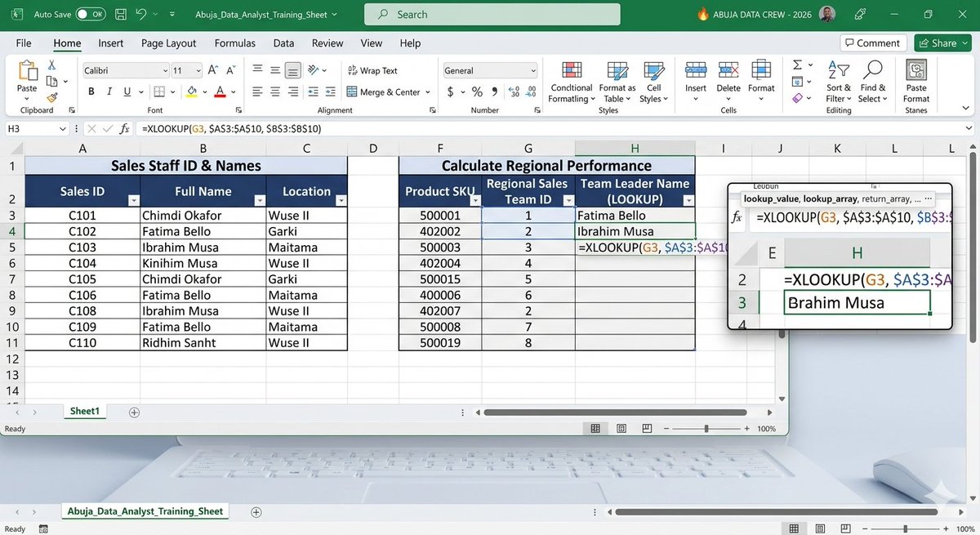Click the Borders grid icon
The height and width of the screenshot is (535, 980).
160,92
